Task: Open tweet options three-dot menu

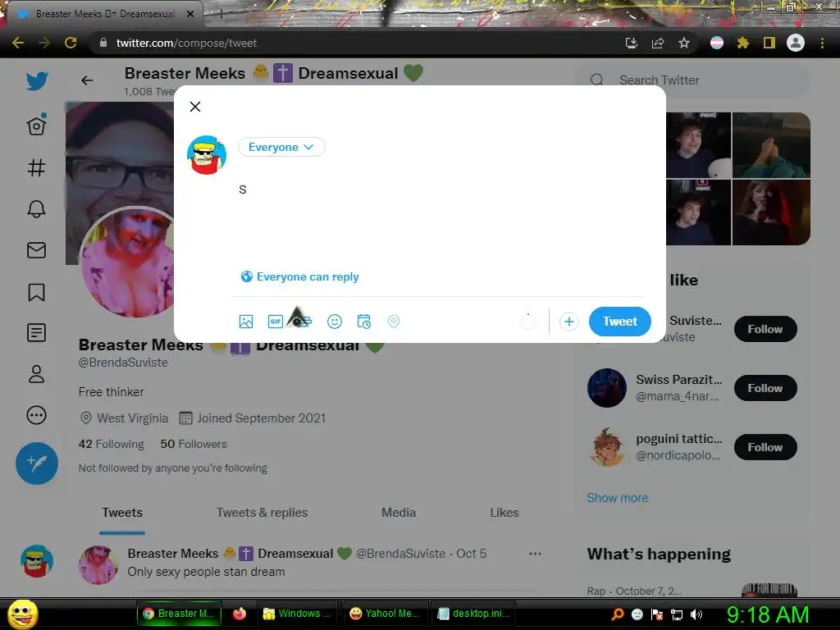Action: [x=535, y=554]
